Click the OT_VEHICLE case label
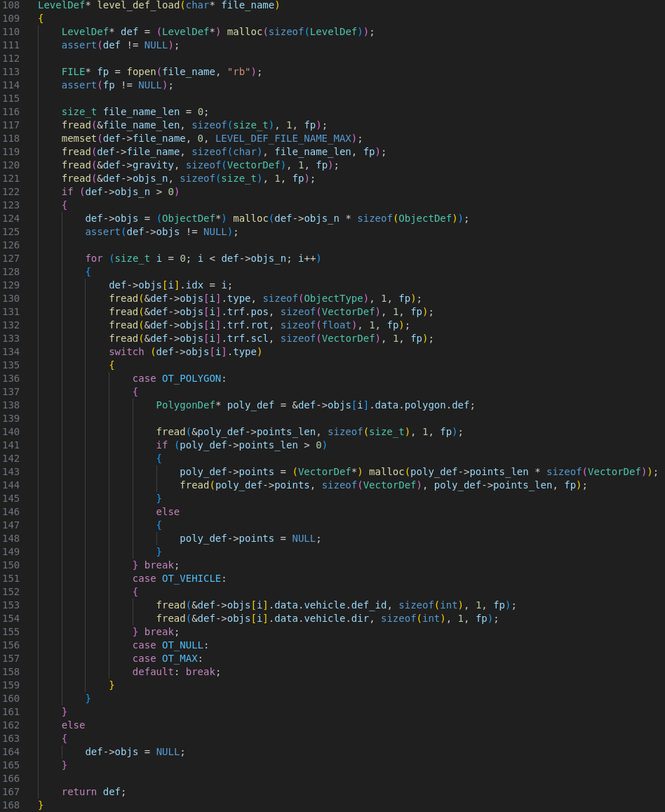 coord(192,579)
